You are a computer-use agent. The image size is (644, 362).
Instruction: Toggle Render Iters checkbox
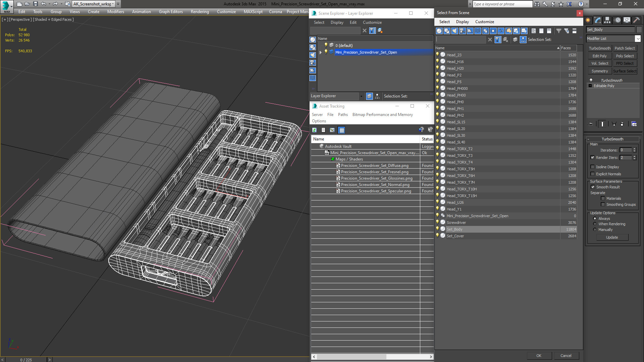pos(592,158)
